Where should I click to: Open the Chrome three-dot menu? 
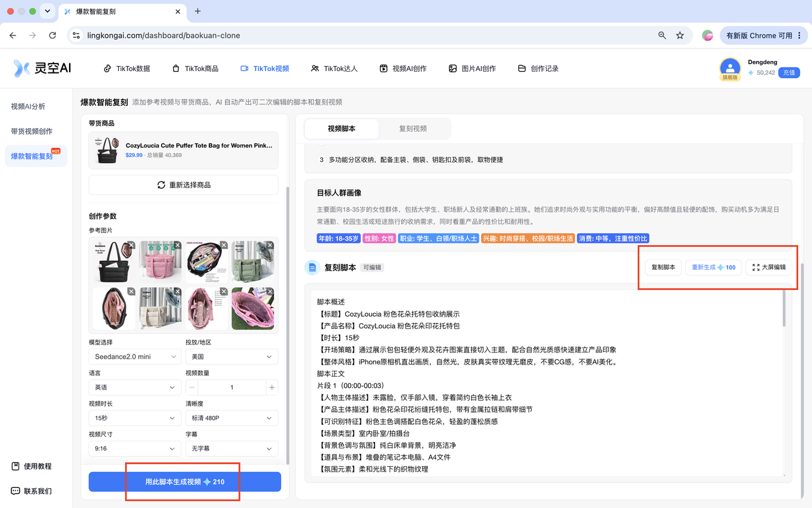click(x=800, y=36)
